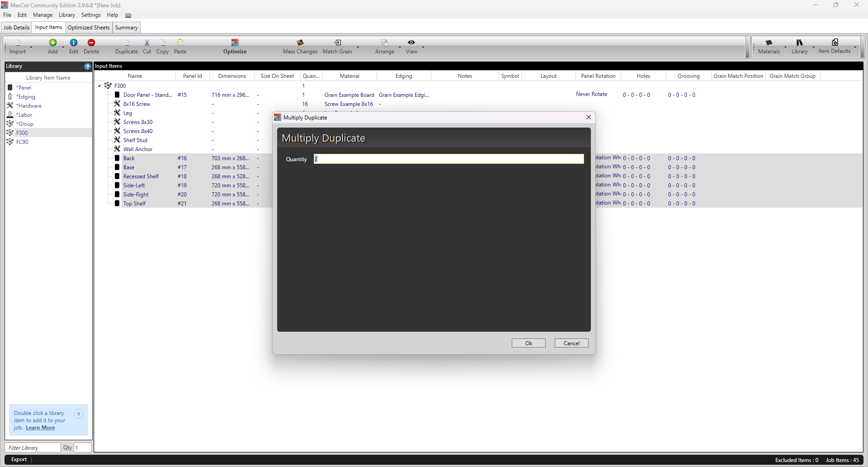Click the View eye icon
Screen dimensions: 868x467
pos(411,42)
